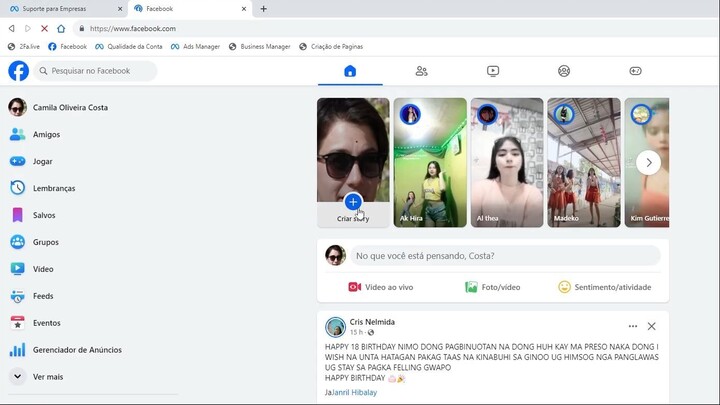This screenshot has height=405, width=720.
Task: Click the Vídeo ao vivo camera icon
Action: [x=354, y=287]
